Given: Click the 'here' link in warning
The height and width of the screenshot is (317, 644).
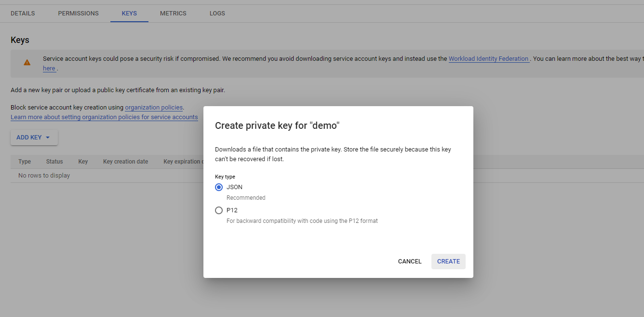Looking at the screenshot, I should pos(49,69).
